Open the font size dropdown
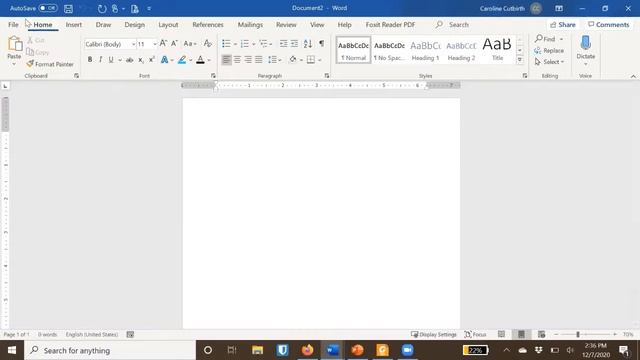Image resolution: width=640 pixels, height=360 pixels. pyautogui.click(x=155, y=44)
